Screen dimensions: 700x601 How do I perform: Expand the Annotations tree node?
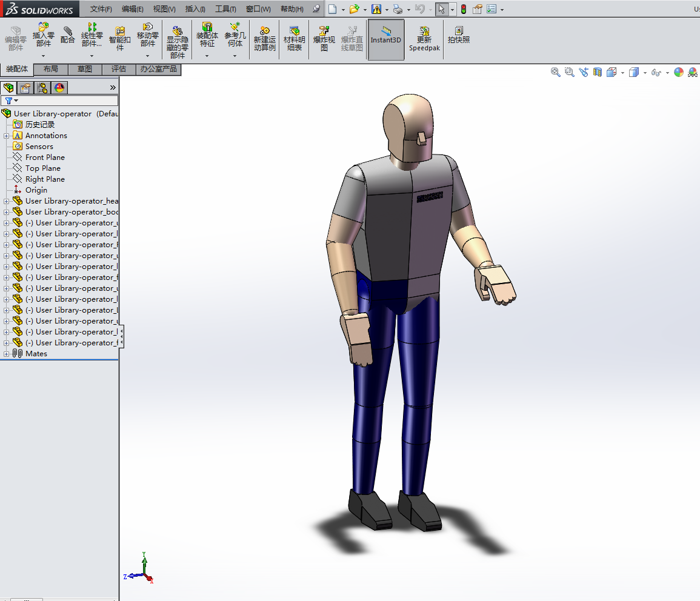[7, 136]
